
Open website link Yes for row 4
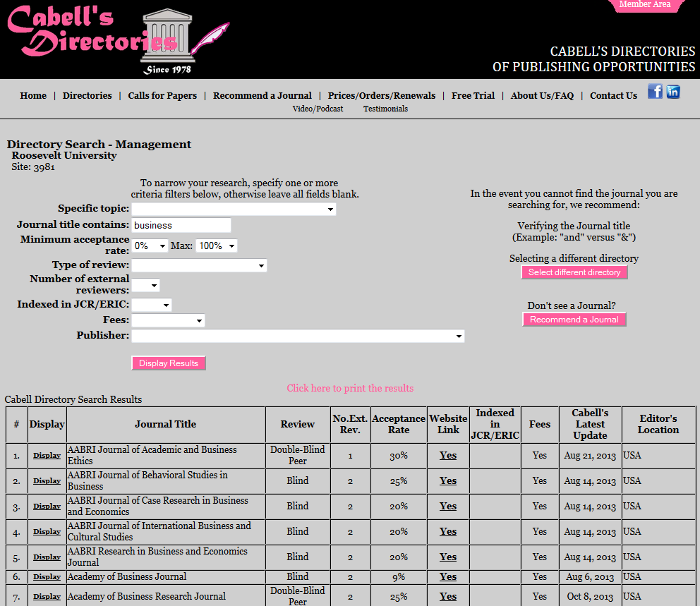click(448, 531)
